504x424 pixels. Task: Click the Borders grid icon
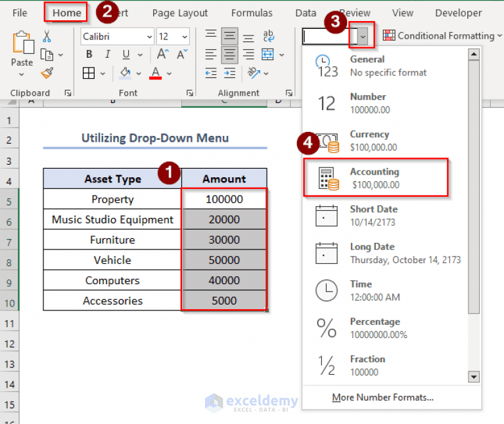coord(89,73)
